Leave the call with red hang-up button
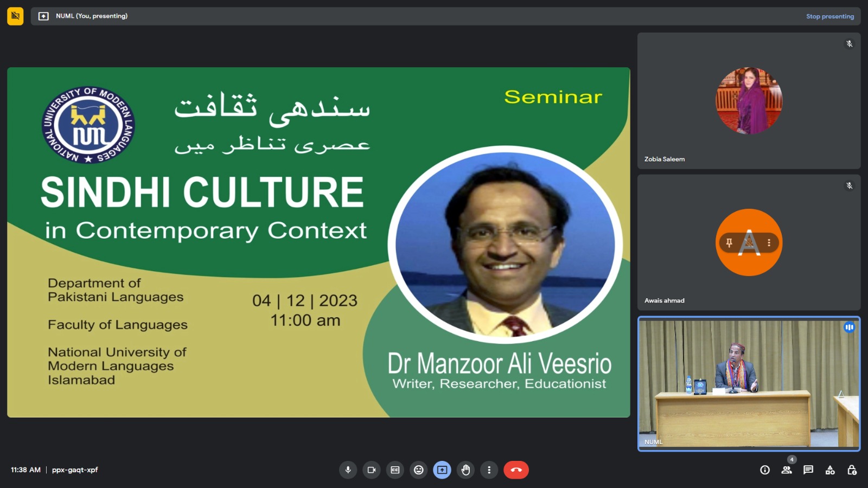Viewport: 868px width, 488px height. pos(516,470)
